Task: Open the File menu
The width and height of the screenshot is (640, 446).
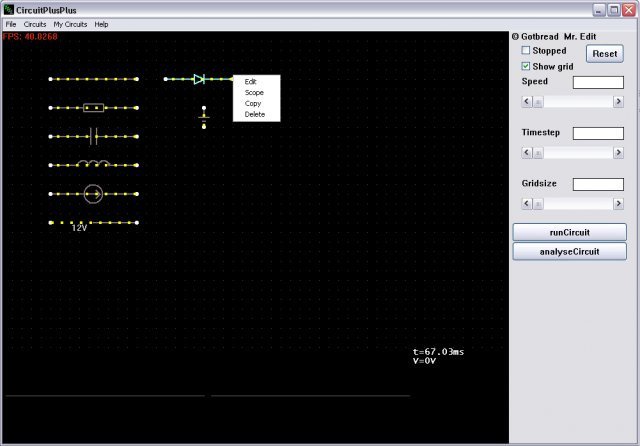Action: click(11, 24)
